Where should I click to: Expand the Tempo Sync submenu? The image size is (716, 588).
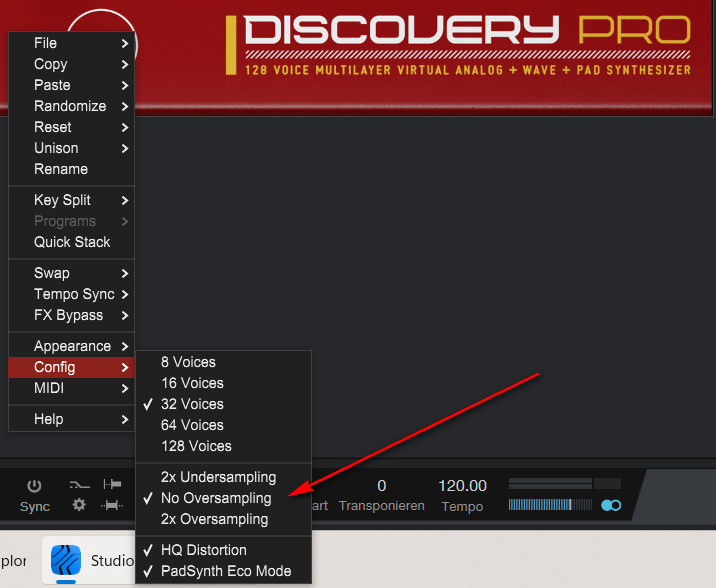[x=72, y=294]
